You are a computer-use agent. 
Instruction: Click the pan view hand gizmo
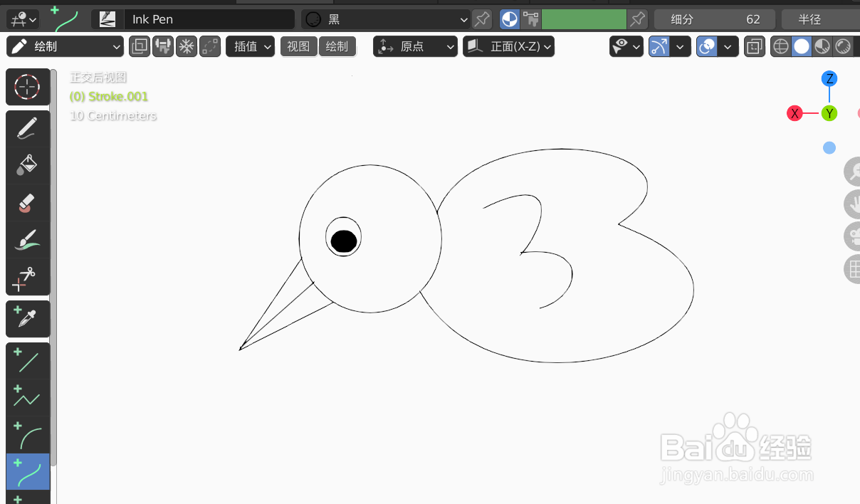pos(852,204)
